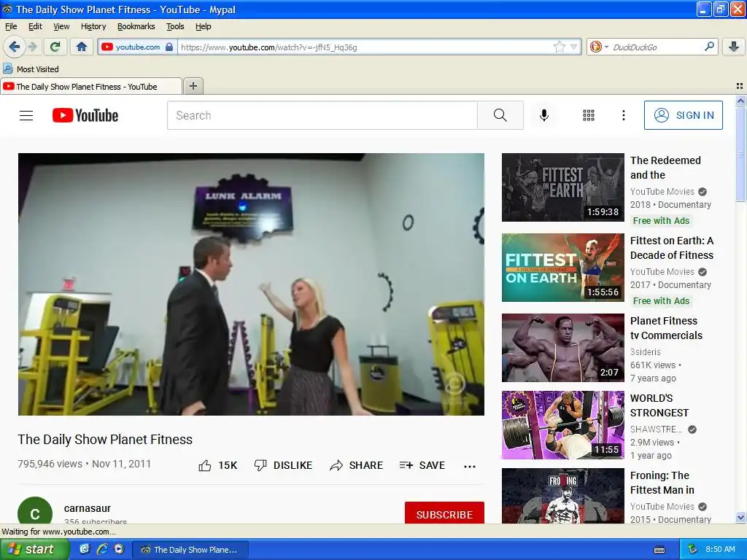Click the video player to play or pause
Screen dimensions: 747x560
251,284
